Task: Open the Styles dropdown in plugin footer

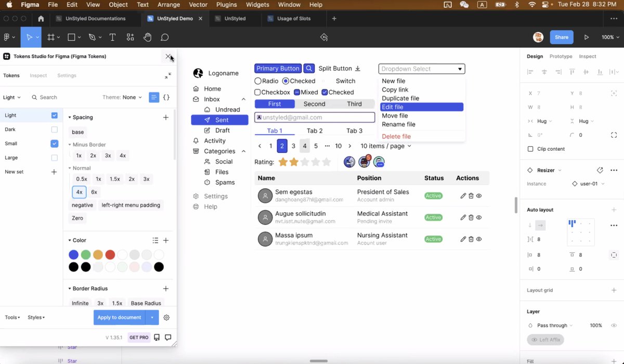Action: [36, 317]
